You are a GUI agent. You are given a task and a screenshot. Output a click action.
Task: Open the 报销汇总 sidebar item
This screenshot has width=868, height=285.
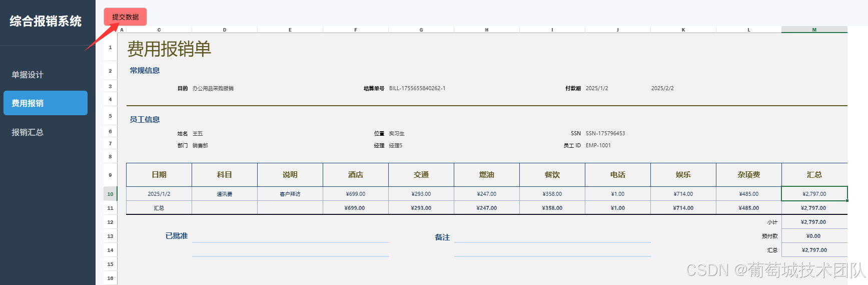[x=28, y=132]
